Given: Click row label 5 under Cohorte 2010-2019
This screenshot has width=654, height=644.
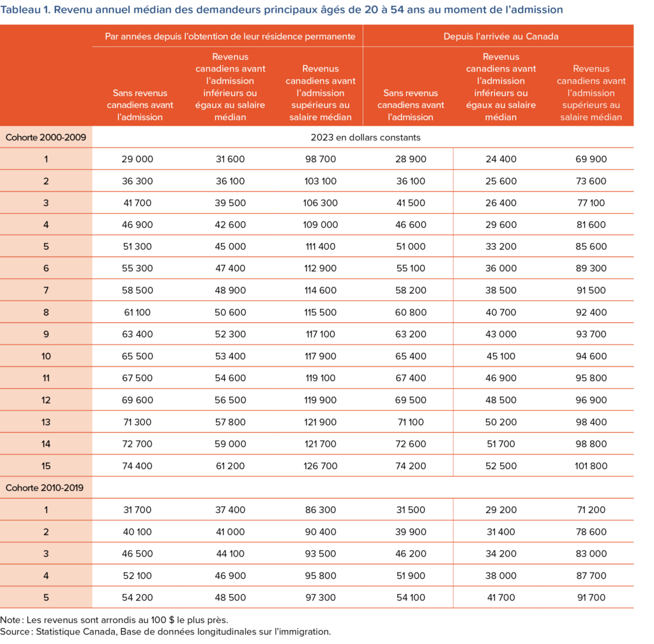Looking at the screenshot, I should (46, 597).
